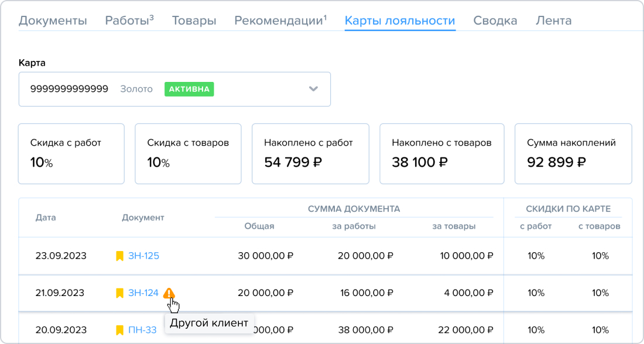This screenshot has height=344, width=644.
Task: Click date 21.09.2023 in the table
Action: click(x=60, y=293)
